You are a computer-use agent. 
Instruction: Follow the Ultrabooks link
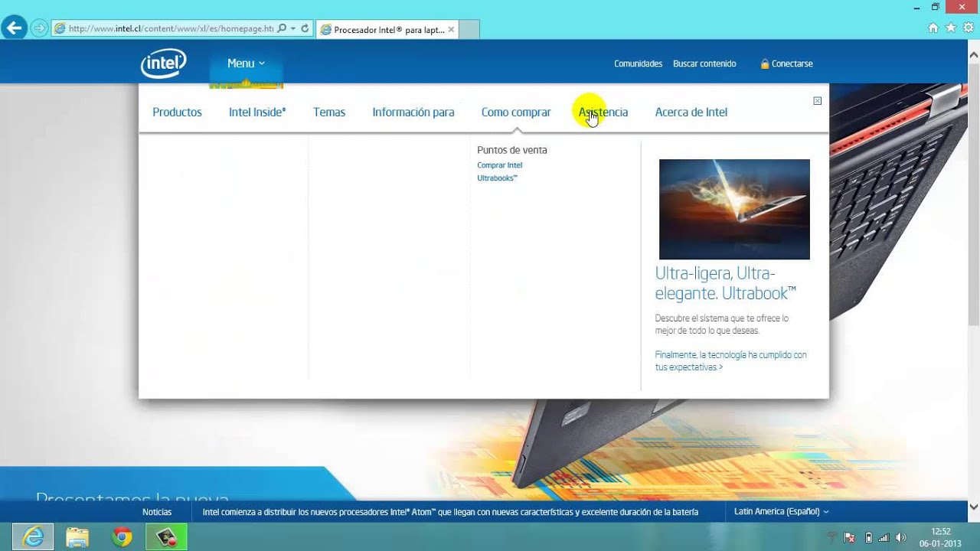497,178
